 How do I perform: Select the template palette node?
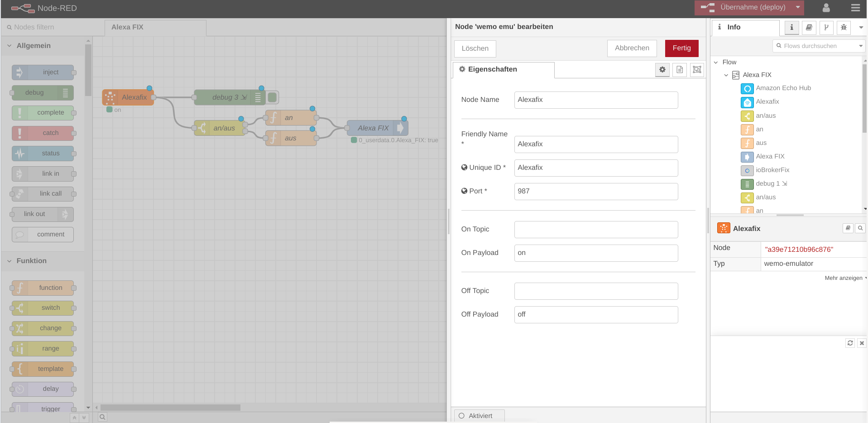pyautogui.click(x=43, y=369)
